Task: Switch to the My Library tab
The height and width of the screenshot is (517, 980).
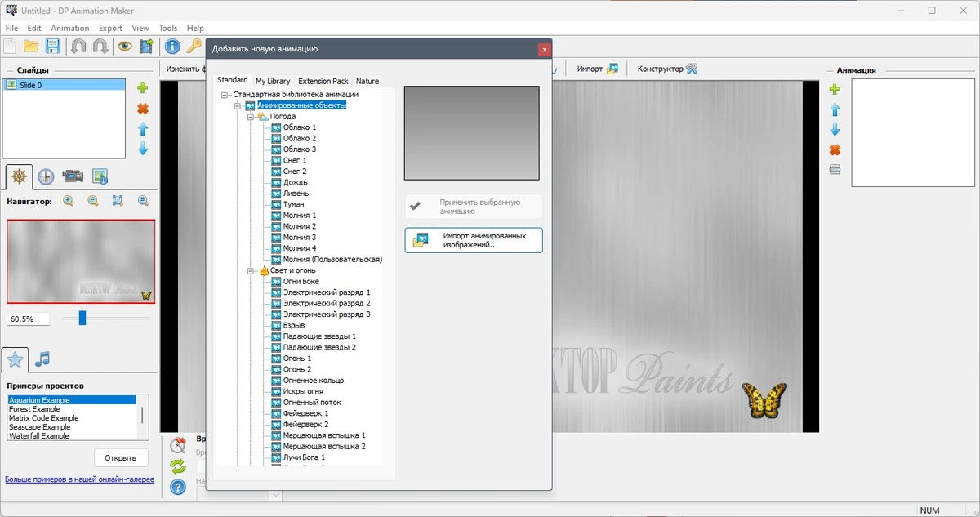Action: 273,81
